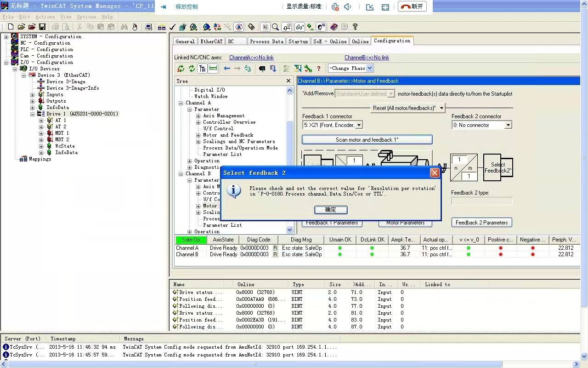Open Reset (All motor/feedbacks) dropdown arrow
Screen dimensions: 588x368
[441, 108]
